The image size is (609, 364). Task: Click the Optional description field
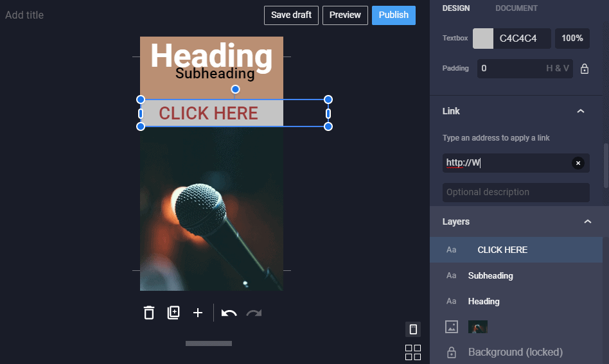coord(516,193)
